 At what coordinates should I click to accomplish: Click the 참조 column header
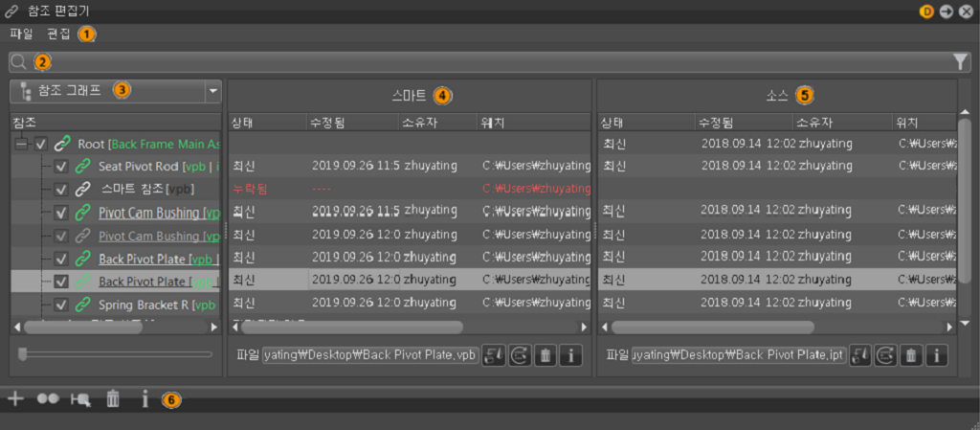point(116,122)
